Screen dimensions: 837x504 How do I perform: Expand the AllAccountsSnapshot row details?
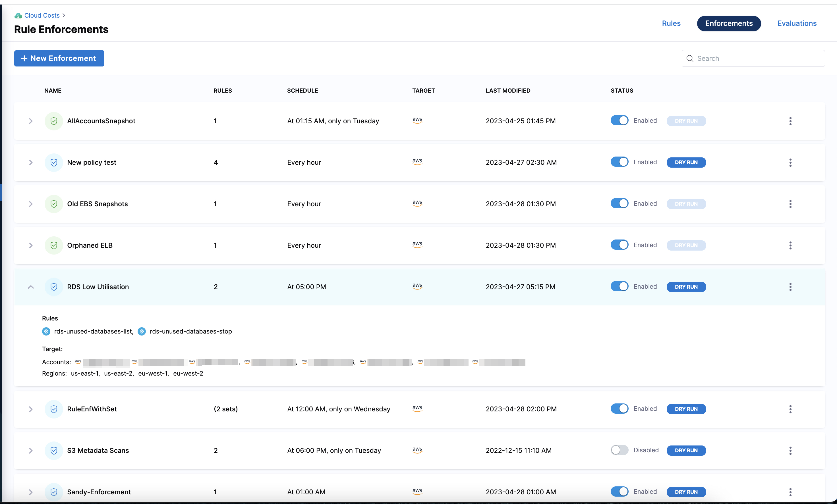click(x=31, y=121)
